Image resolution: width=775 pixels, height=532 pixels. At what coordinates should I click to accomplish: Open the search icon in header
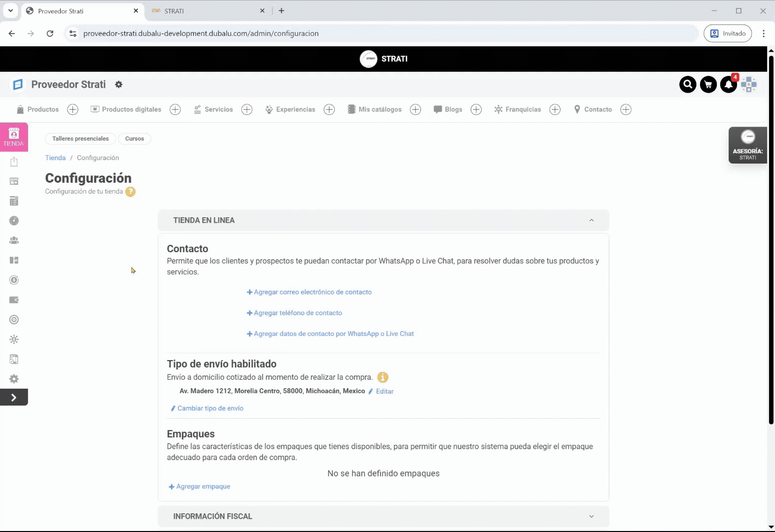(688, 85)
